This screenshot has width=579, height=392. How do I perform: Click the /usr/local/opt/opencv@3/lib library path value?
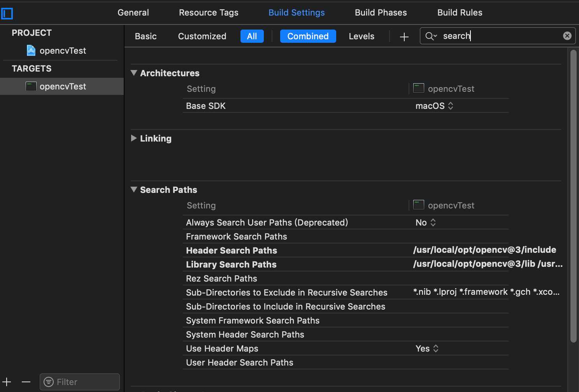coord(488,264)
